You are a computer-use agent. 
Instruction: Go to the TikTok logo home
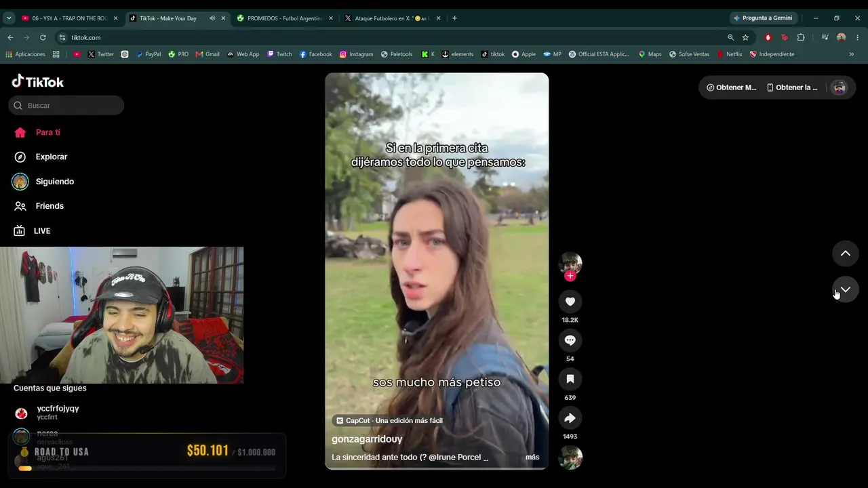point(38,81)
